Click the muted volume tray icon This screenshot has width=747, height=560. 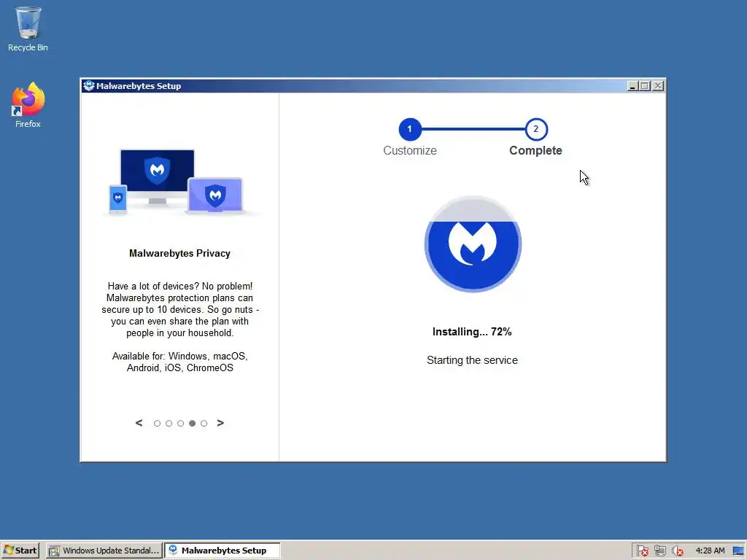pyautogui.click(x=677, y=551)
